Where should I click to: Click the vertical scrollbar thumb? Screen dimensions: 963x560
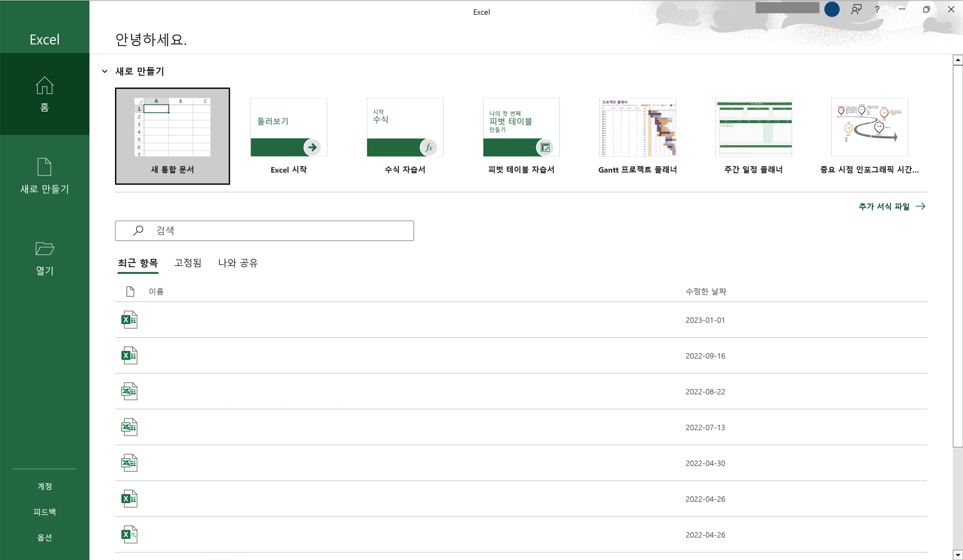958,256
